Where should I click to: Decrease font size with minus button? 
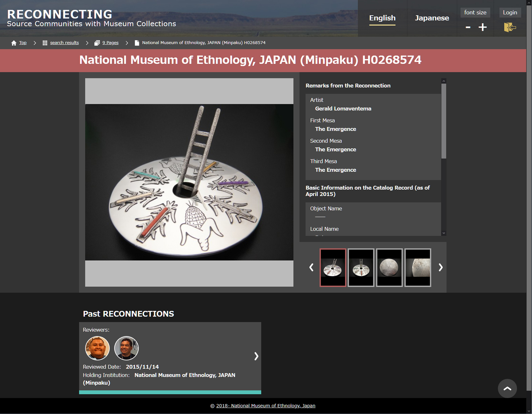click(x=468, y=27)
